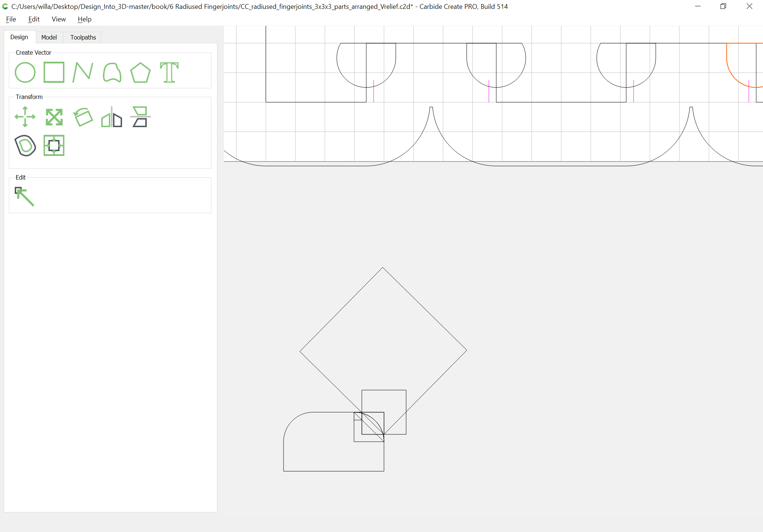Select the Rectangle creation tool
763x532 pixels.
click(54, 72)
